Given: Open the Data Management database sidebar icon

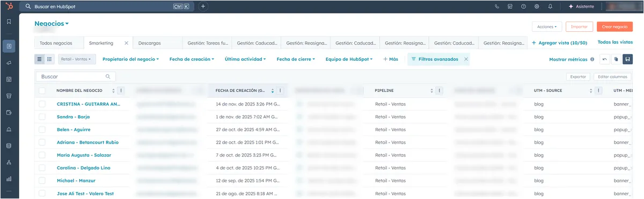Looking at the screenshot, I should click(9, 146).
